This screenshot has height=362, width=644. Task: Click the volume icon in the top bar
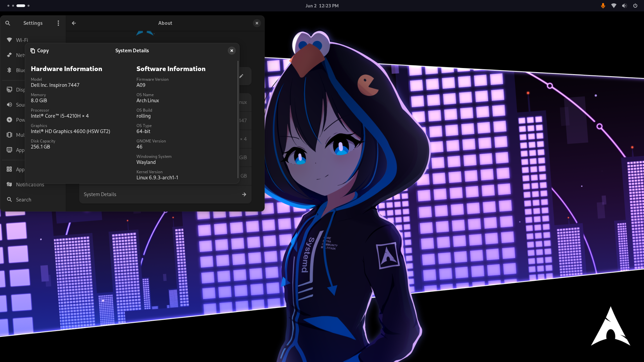[624, 6]
